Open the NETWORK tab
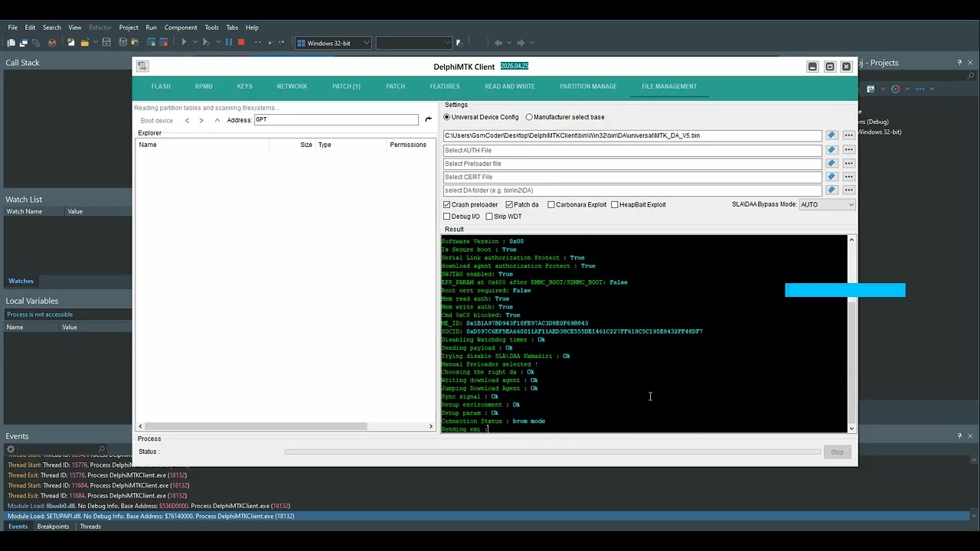 pyautogui.click(x=292, y=86)
